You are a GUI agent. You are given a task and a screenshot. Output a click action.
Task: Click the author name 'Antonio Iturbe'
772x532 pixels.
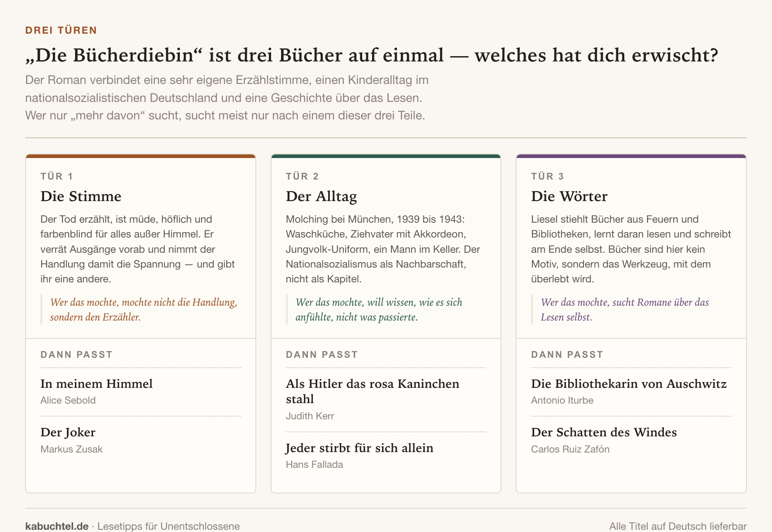tap(562, 400)
